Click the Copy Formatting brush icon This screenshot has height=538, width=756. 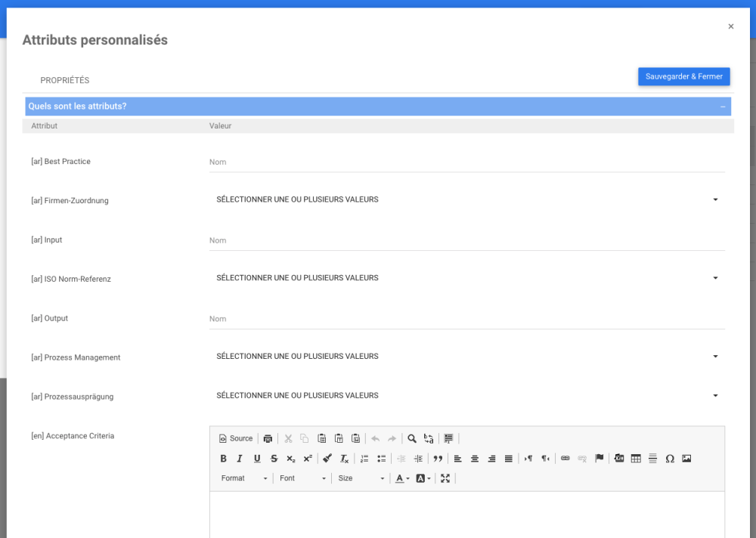[327, 459]
